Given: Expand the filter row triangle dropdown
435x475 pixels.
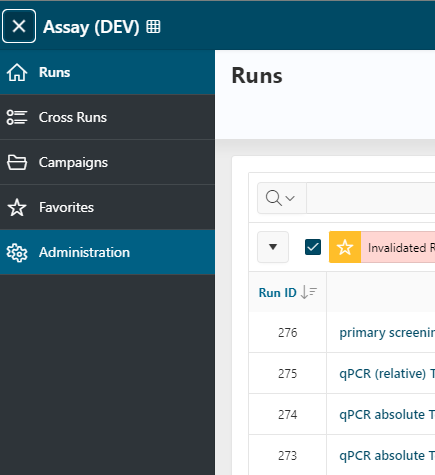Looking at the screenshot, I should 273,247.
